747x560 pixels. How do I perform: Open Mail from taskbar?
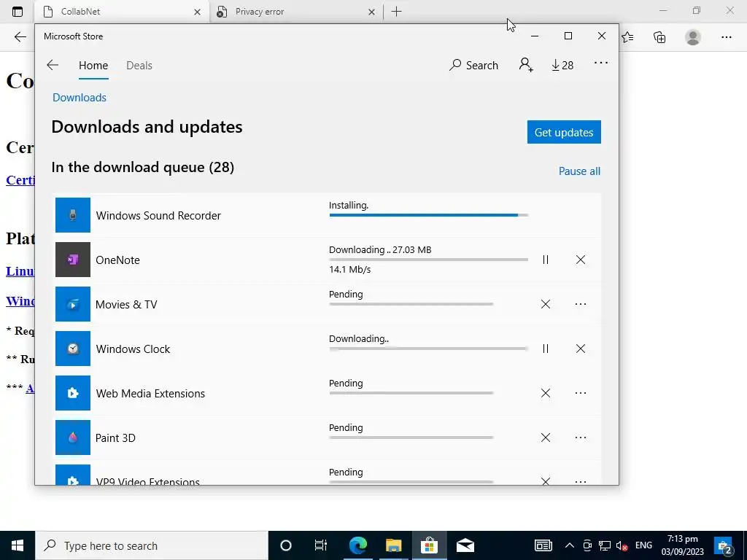point(465,545)
